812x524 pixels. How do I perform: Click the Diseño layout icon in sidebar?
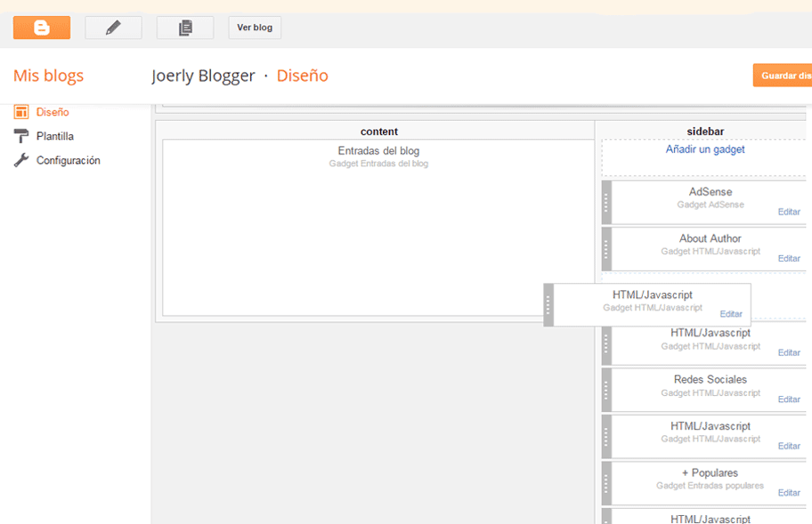[21, 112]
